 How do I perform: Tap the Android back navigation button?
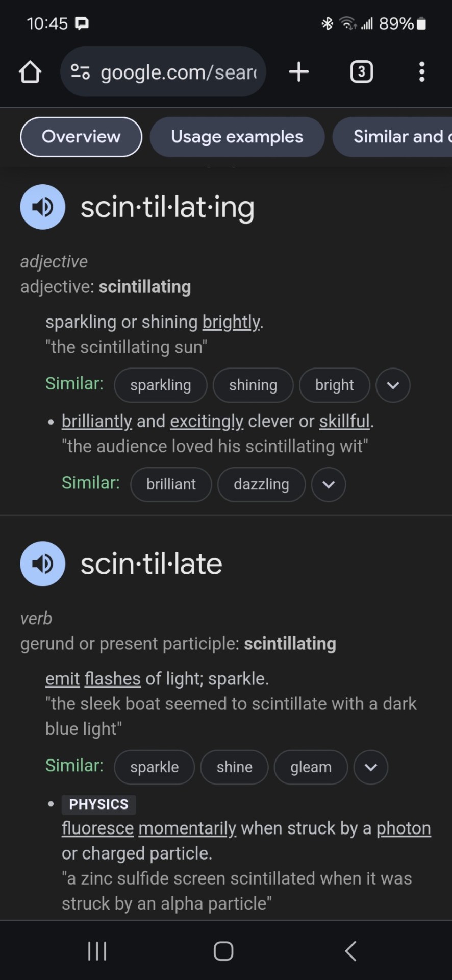350,951
